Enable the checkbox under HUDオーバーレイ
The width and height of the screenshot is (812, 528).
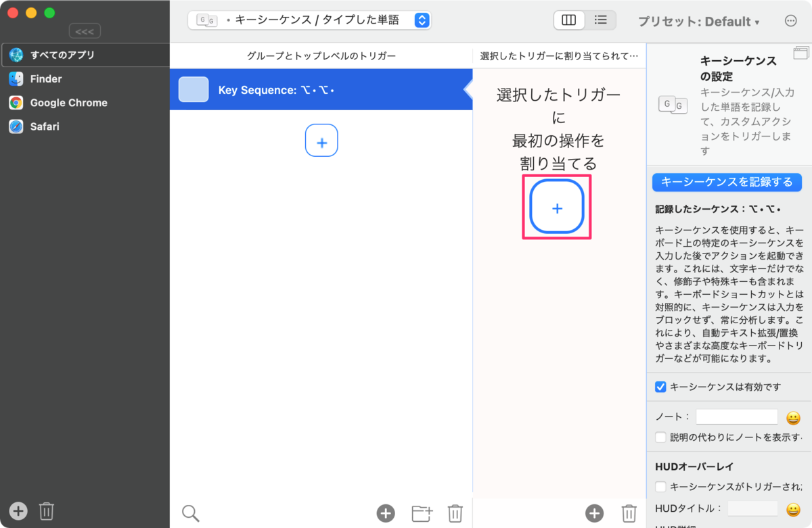660,485
